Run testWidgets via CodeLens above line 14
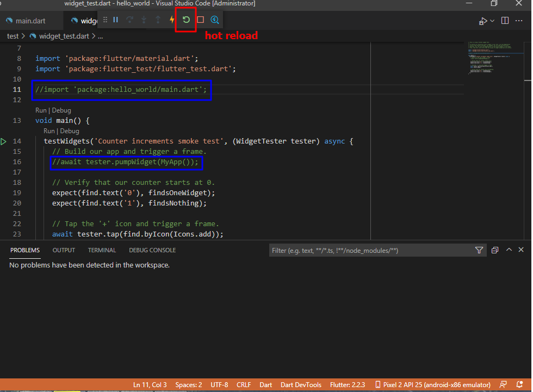 pos(49,131)
